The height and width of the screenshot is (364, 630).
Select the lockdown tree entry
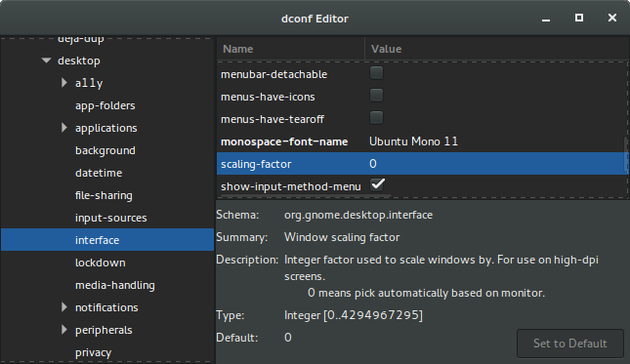tap(100, 263)
